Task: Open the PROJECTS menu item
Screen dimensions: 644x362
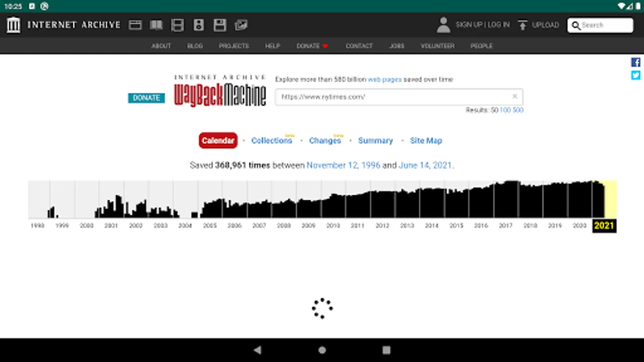Action: click(234, 46)
